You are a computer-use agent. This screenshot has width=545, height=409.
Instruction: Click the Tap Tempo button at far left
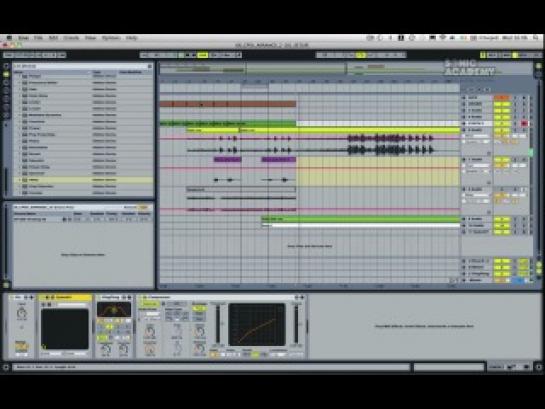click(8, 55)
